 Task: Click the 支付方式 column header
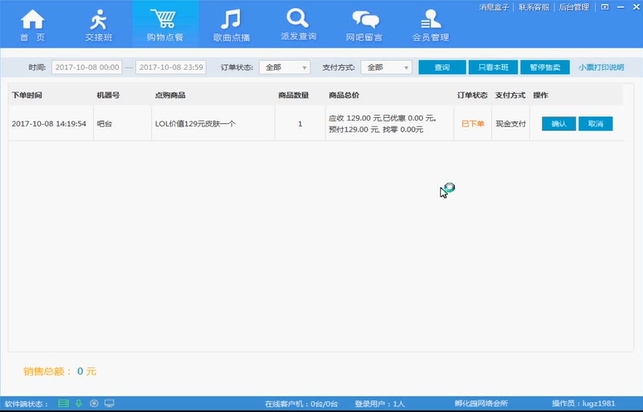coord(510,96)
